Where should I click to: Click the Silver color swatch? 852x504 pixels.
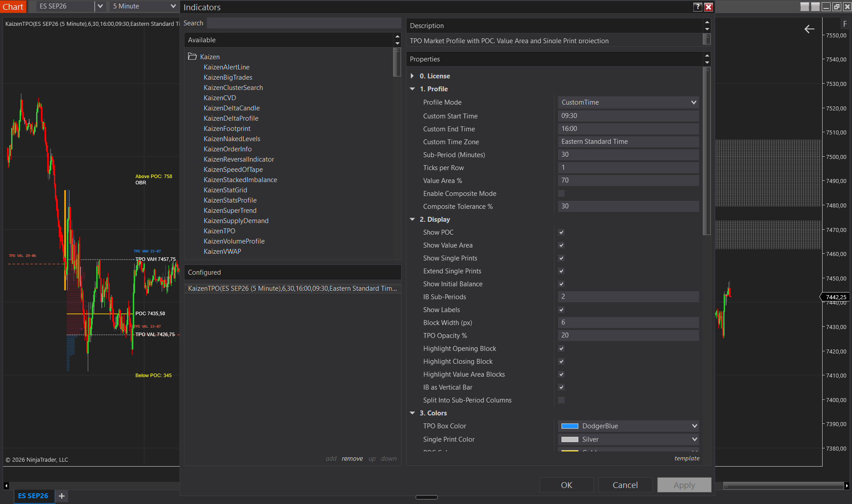569,439
